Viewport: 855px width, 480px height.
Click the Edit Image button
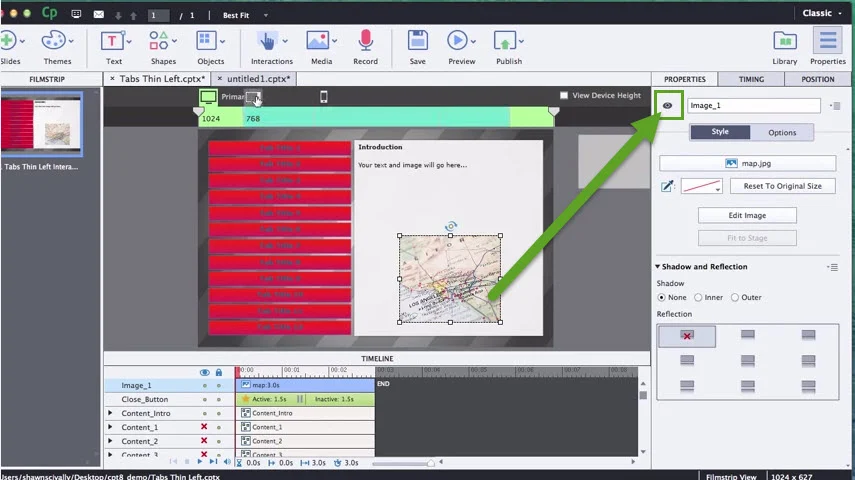[747, 215]
